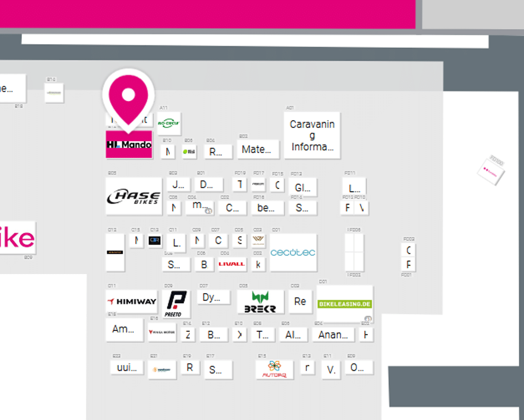
Task: Click the Z booth
Action: tap(188, 335)
